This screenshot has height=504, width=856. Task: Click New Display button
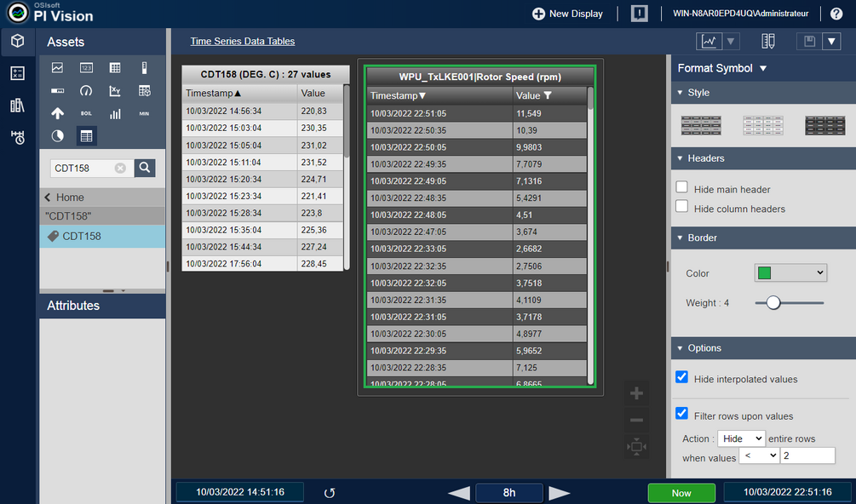[x=567, y=14]
